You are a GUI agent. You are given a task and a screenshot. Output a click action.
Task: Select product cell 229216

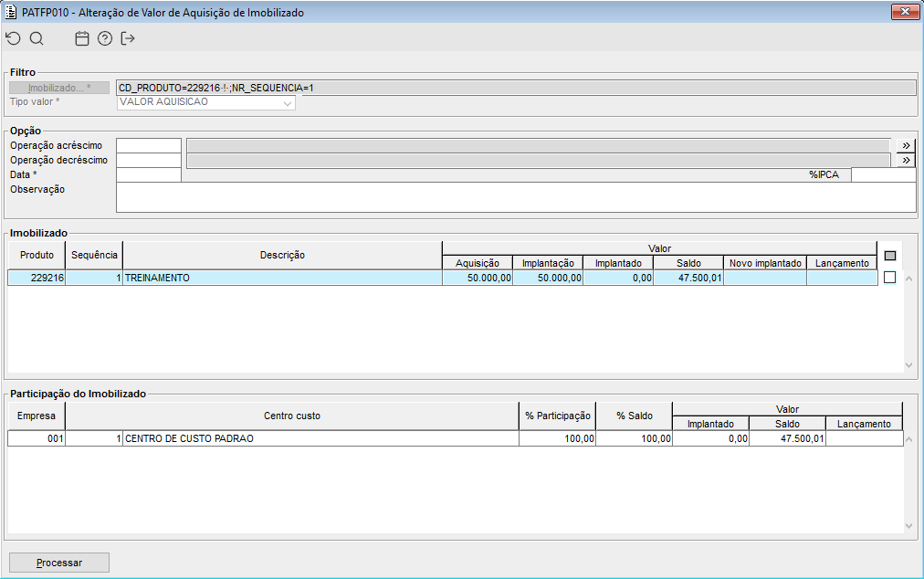click(x=37, y=278)
